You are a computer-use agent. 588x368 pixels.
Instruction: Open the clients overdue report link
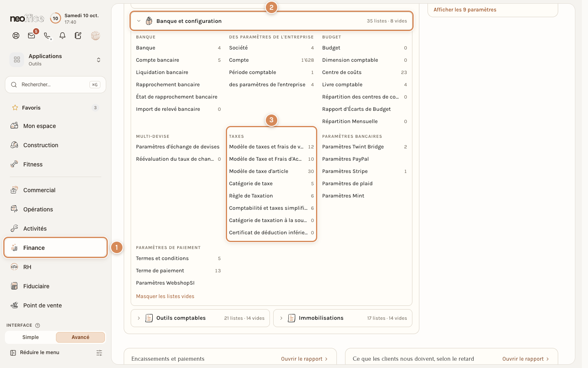(x=526, y=359)
